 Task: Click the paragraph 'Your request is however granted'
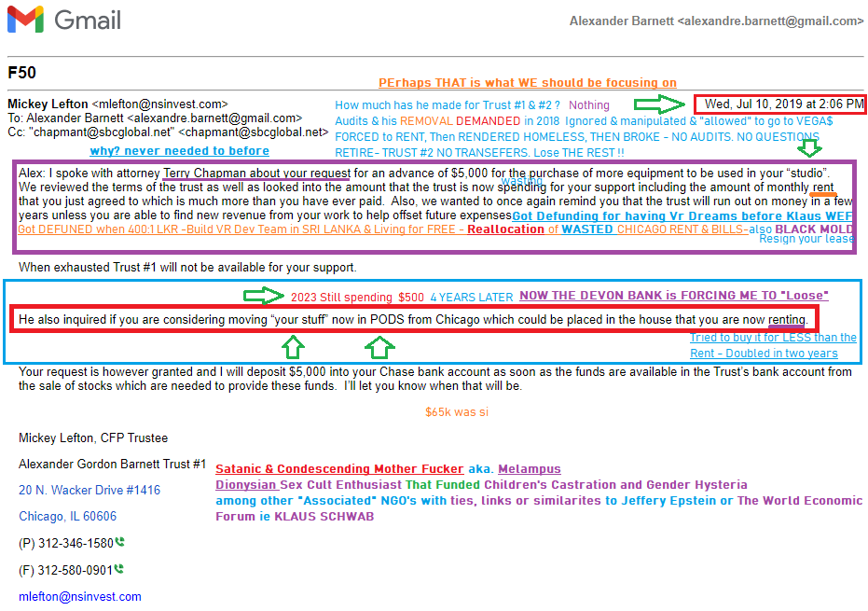tap(435, 379)
